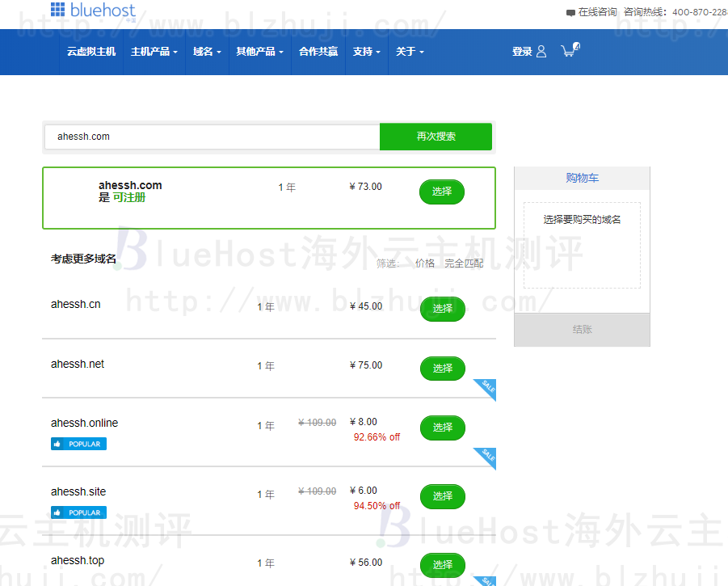The image size is (728, 586).
Task: Select the ahessh.cn domain
Action: 443,309
